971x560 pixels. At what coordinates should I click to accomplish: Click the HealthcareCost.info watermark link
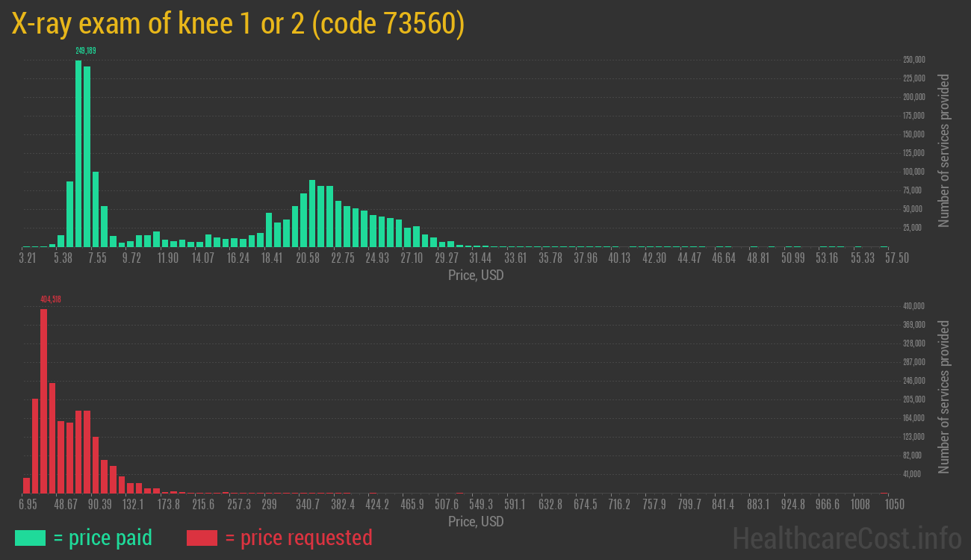[x=846, y=538]
